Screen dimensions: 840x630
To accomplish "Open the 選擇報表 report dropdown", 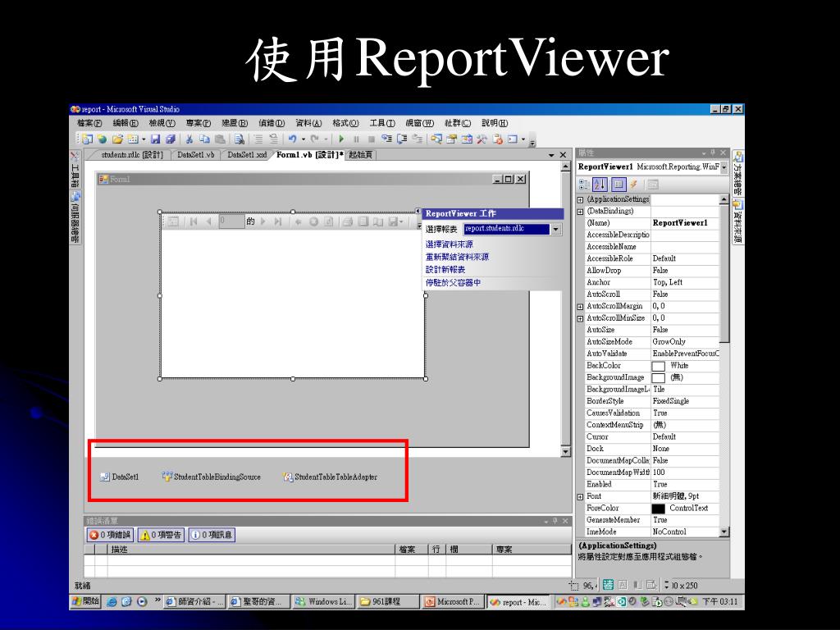I will click(556, 230).
